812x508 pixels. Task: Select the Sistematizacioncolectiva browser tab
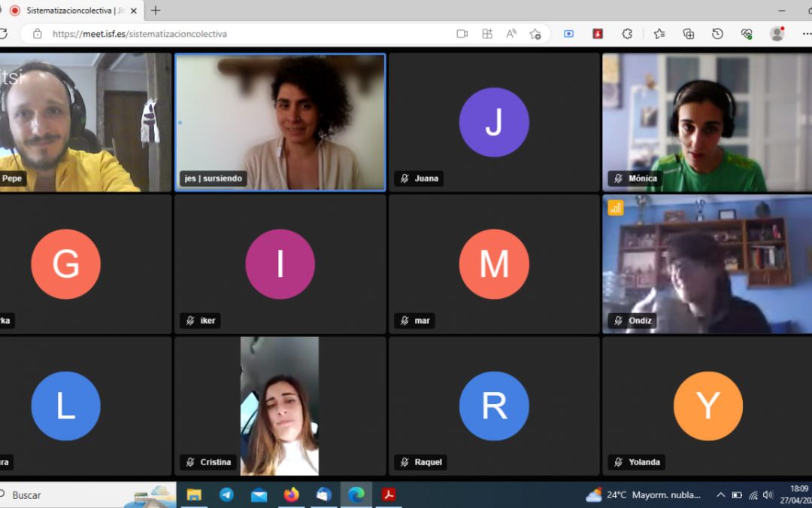click(71, 11)
